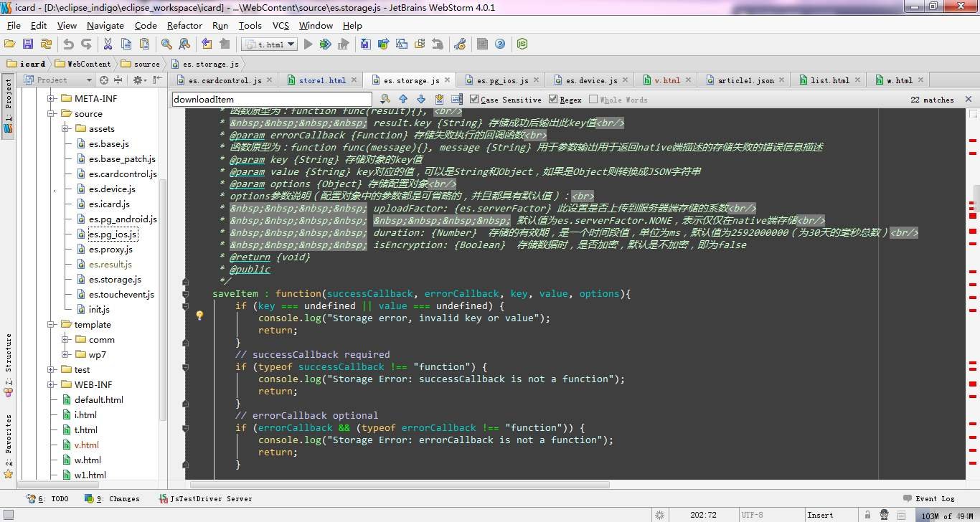Image resolution: width=980 pixels, height=522 pixels.
Task: Open Settings via the wrench icon
Action: 460,44
